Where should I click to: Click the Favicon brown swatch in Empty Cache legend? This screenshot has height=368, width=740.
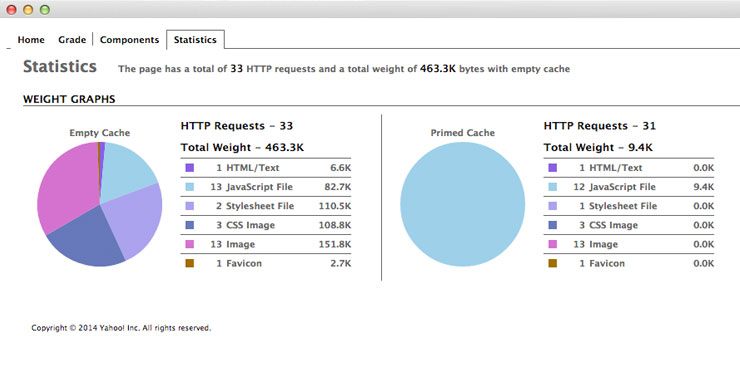point(190,263)
